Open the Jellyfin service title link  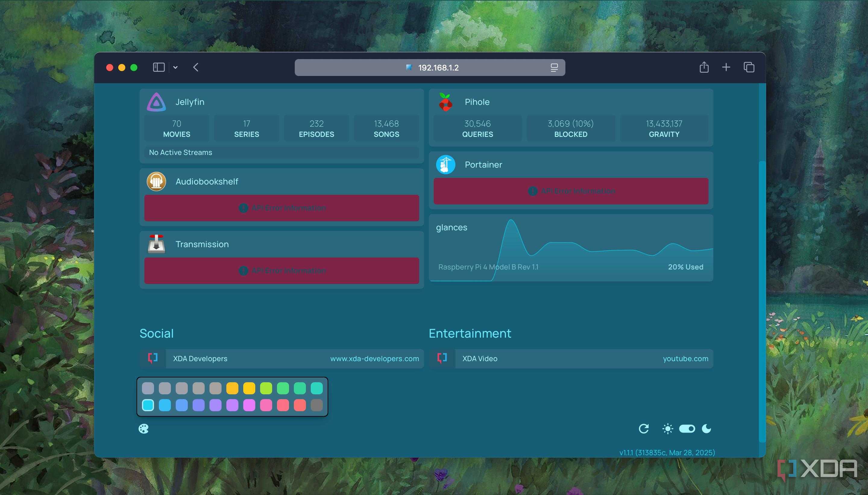point(190,102)
